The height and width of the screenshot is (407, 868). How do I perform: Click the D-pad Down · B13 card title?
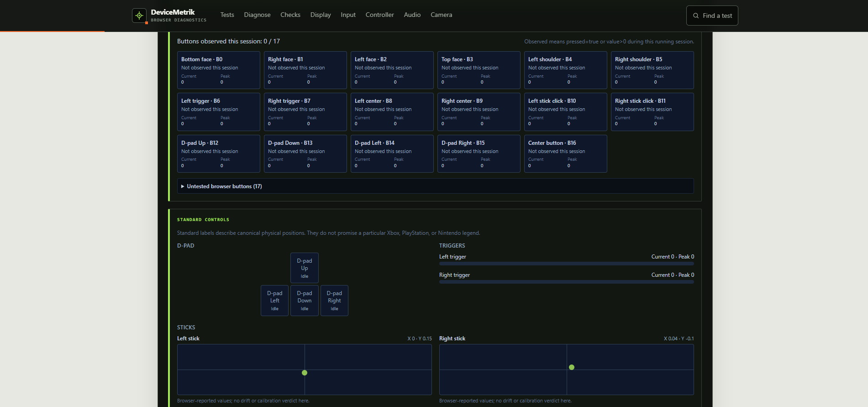click(x=290, y=143)
